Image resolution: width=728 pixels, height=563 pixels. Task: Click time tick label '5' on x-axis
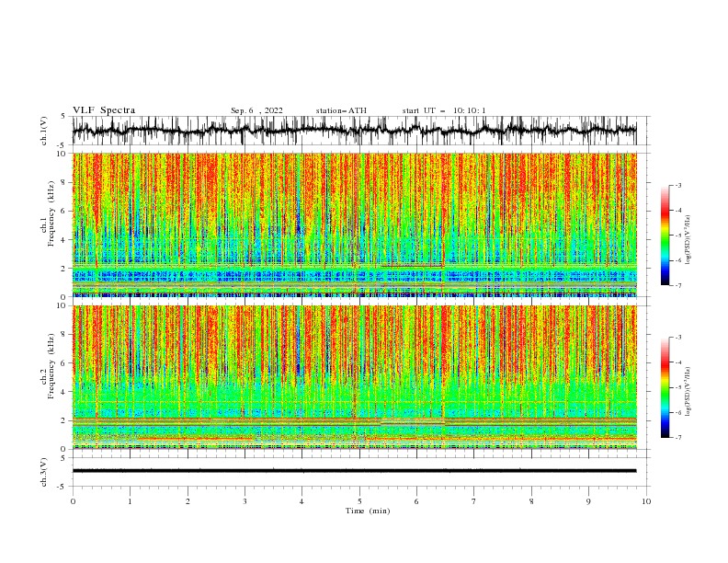click(x=359, y=501)
